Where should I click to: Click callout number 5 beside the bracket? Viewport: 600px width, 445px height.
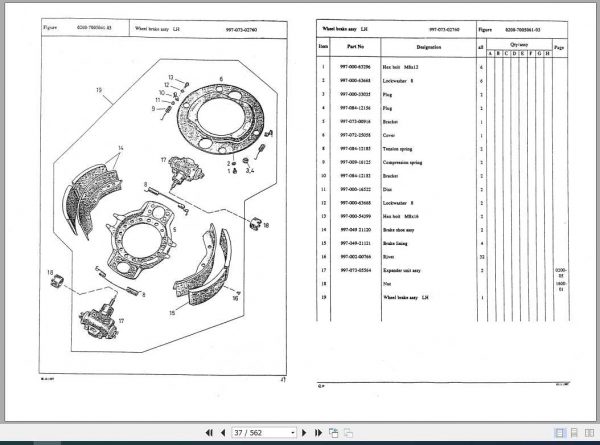click(174, 230)
